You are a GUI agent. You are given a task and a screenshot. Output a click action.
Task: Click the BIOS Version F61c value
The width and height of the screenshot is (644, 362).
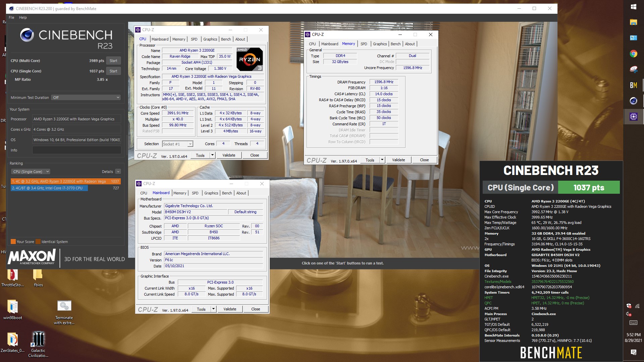pos(213,260)
